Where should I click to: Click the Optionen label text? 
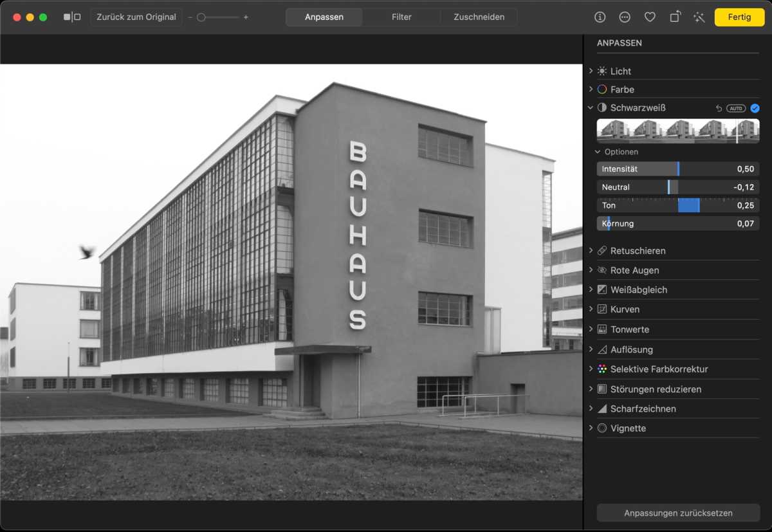621,152
